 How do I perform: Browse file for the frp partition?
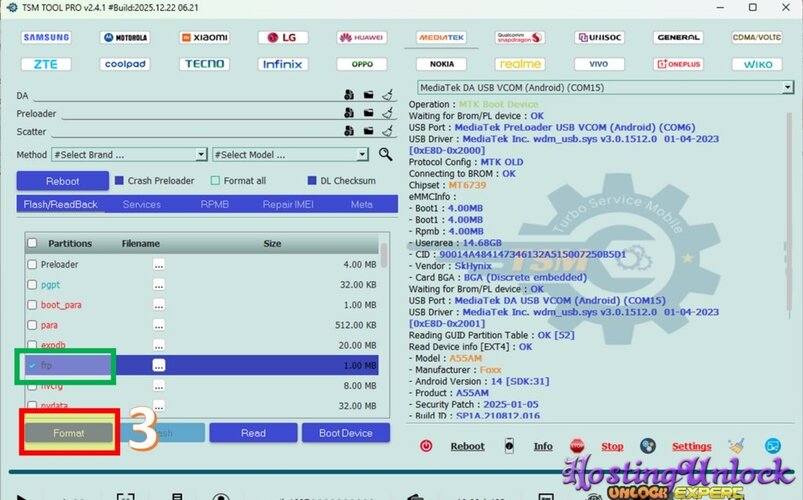[159, 365]
